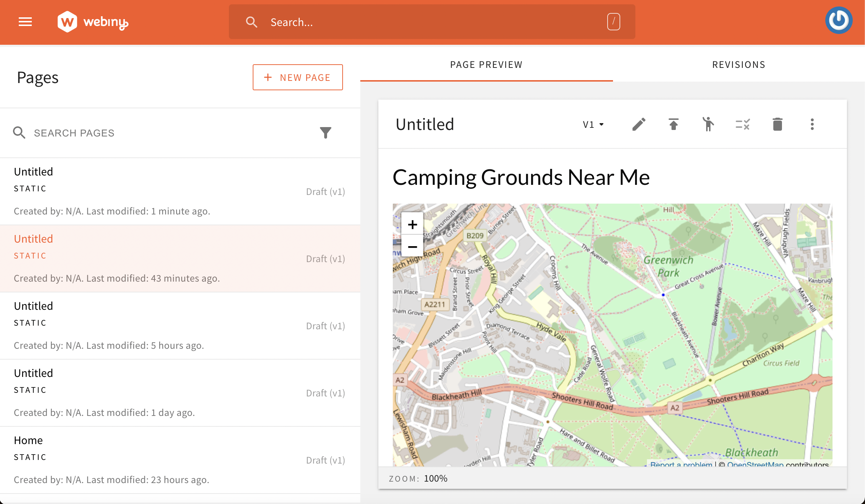Expand the V1 revision selector dropdown

[593, 125]
